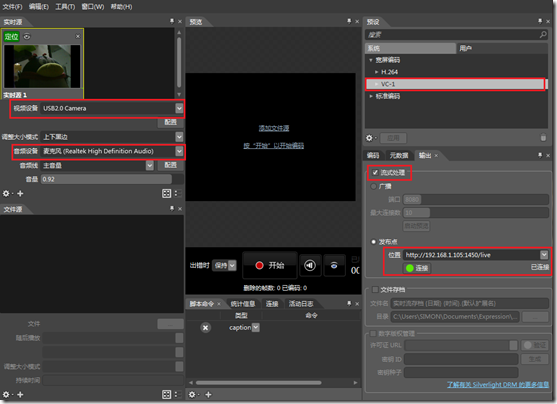557x404 pixels.
Task: Open the video device USB2.0 Camera dropdown
Action: (179, 108)
